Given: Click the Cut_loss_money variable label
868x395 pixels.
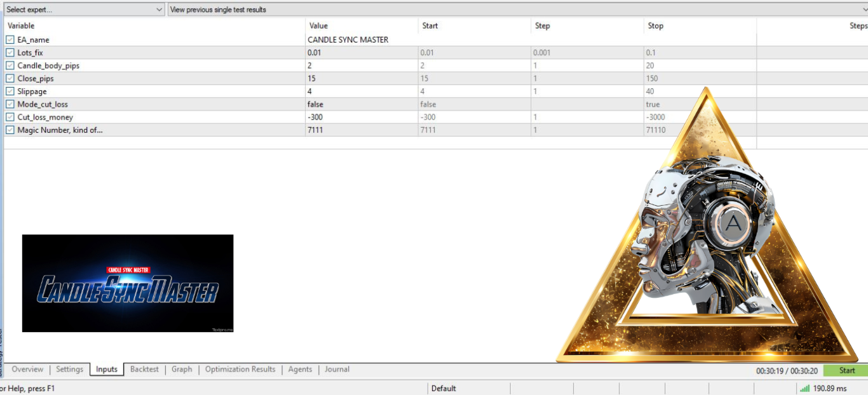Looking at the screenshot, I should tap(45, 117).
